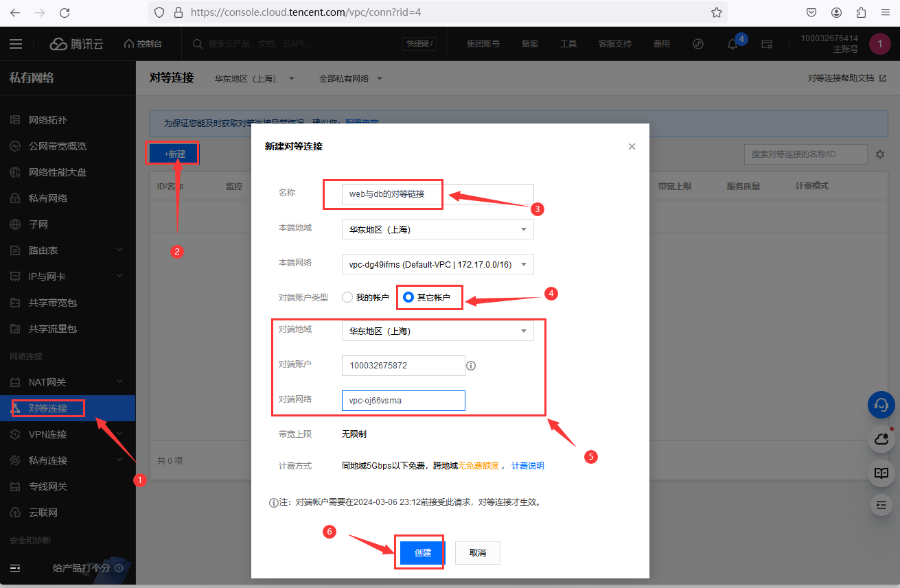Select the 其它帐户 radio option
Image resolution: width=900 pixels, height=588 pixels.
408,298
